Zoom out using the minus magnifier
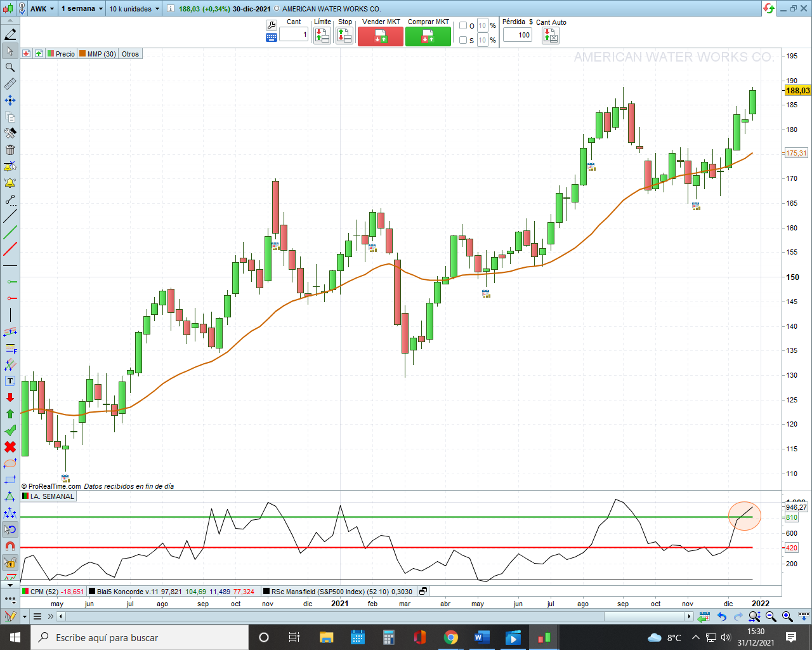Image resolution: width=812 pixels, height=650 pixels. click(x=771, y=616)
